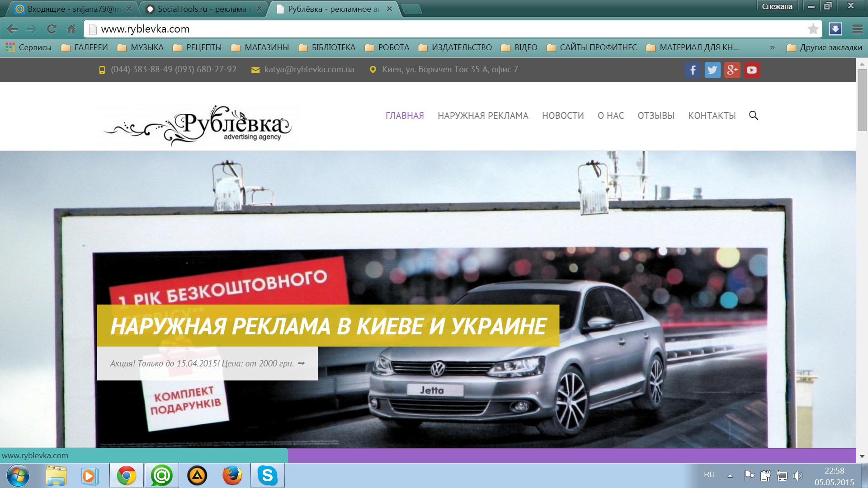Open the РЕЦЕПТЫ bookmarks folder
This screenshot has height=488, width=868.
197,47
